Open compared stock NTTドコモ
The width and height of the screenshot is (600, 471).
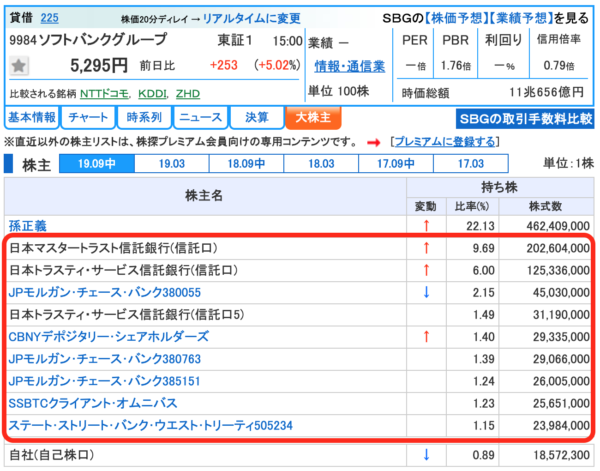(x=104, y=93)
